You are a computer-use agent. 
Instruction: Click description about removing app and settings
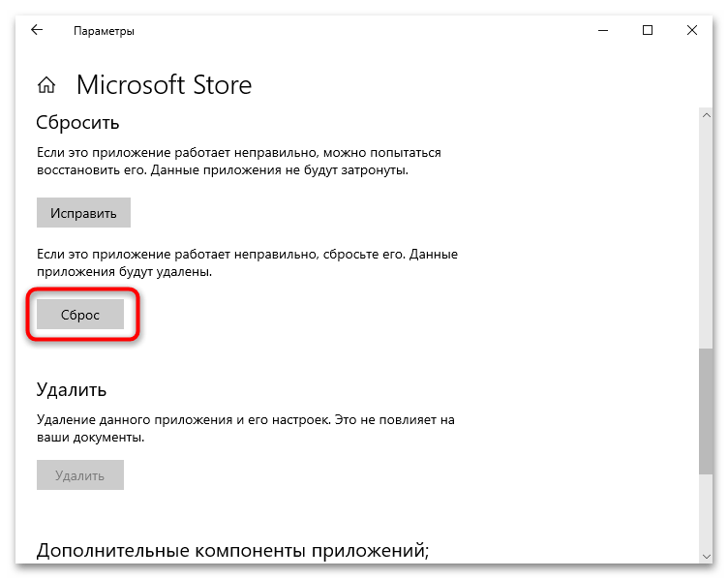[x=246, y=428]
